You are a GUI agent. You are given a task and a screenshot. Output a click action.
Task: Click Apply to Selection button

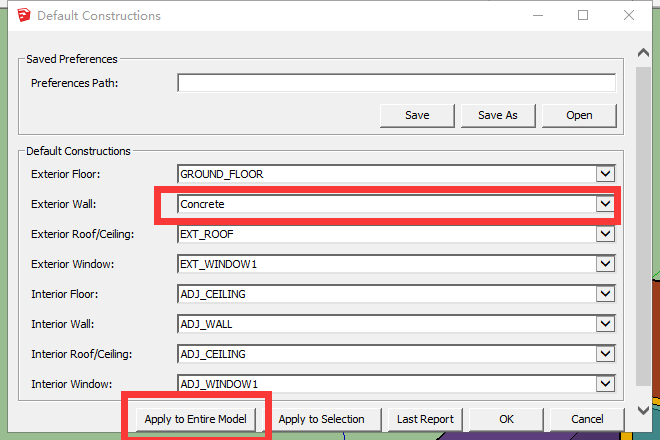[321, 419]
